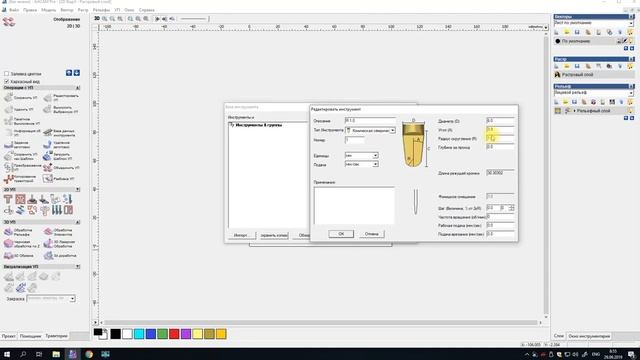Click Merge Toolpaths (Объединить УП) icon
The image size is (640, 360).
48,167
